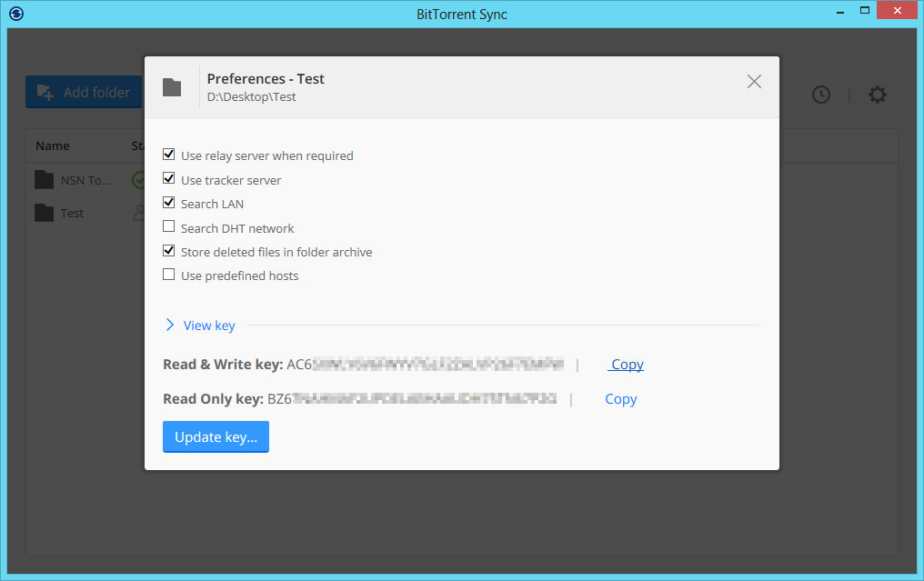Viewport: 924px width, 581px height.
Task: Select the NSN To... folder icon
Action: [x=45, y=180]
